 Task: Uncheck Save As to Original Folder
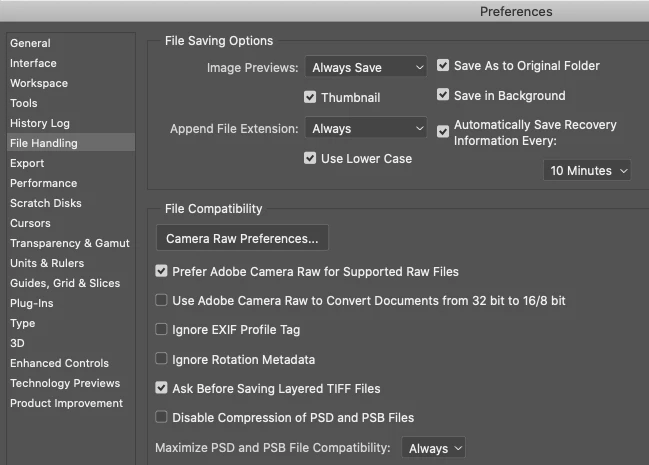[x=444, y=66]
